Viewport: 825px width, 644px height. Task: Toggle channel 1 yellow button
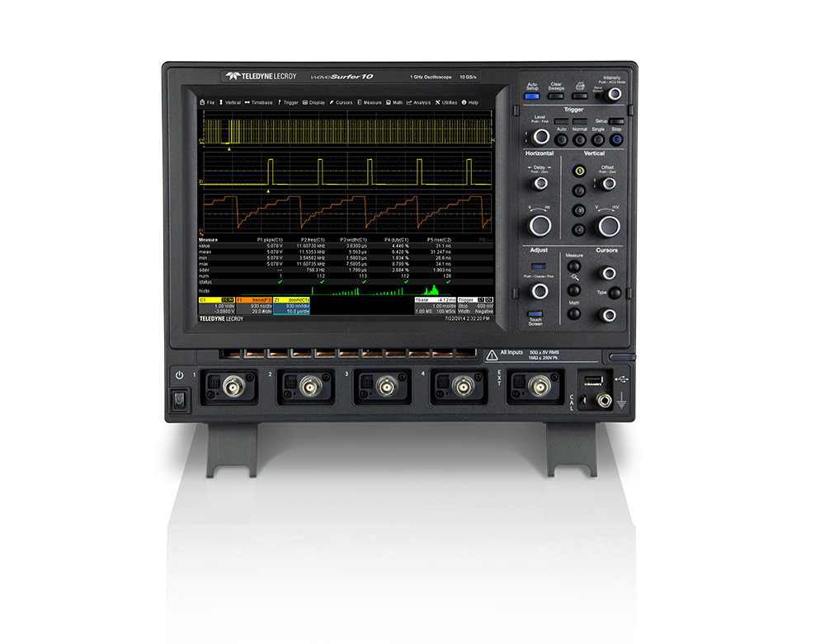tap(579, 171)
